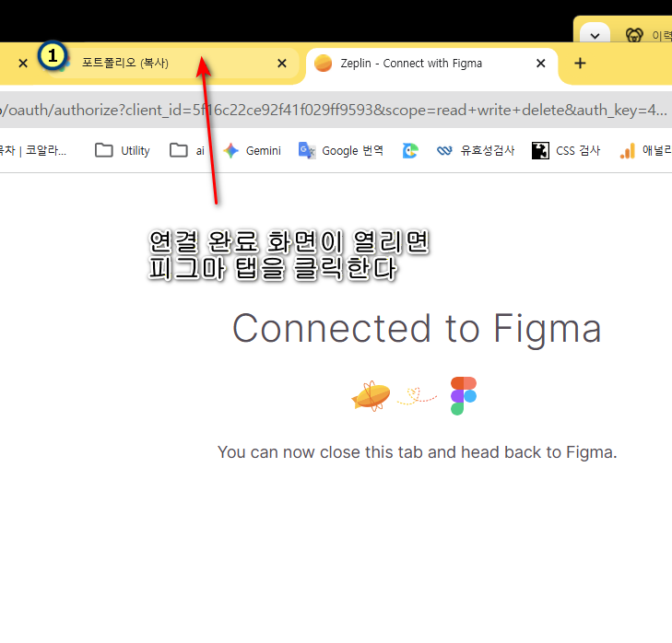The image size is (672, 643).
Task: Open the CSS 검사 bookmark
Action: click(566, 150)
